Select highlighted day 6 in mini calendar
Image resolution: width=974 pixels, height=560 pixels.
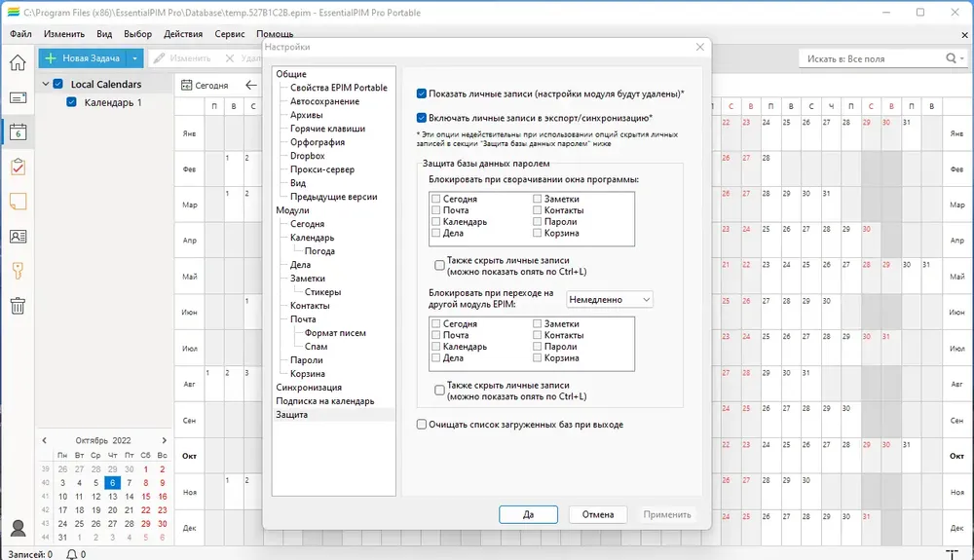[x=112, y=482]
